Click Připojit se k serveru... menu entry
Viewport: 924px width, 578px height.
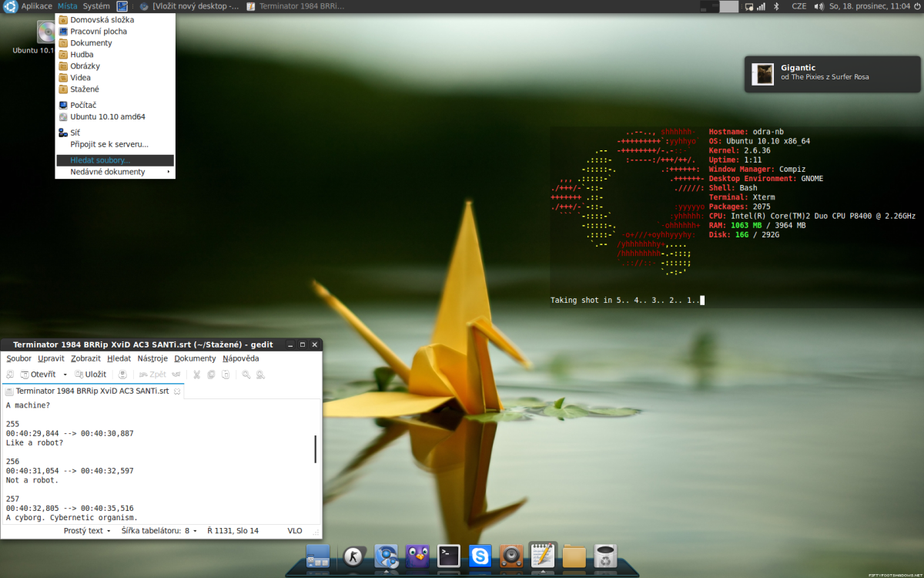coord(115,144)
